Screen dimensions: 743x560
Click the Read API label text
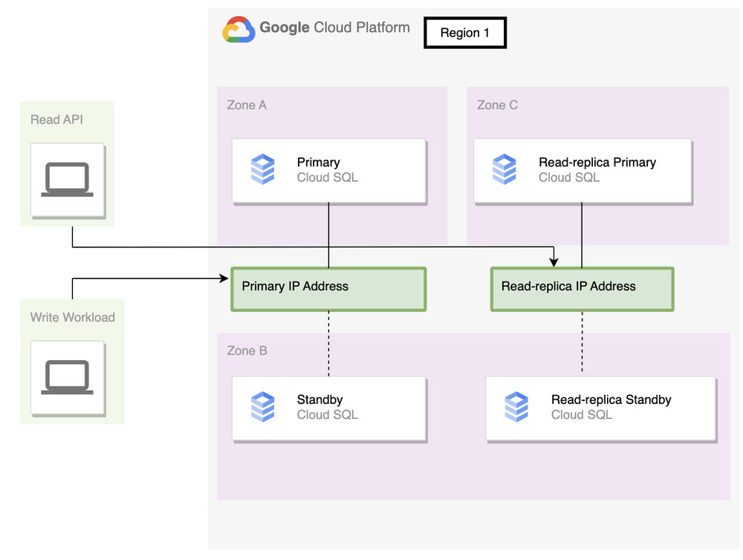tap(56, 120)
